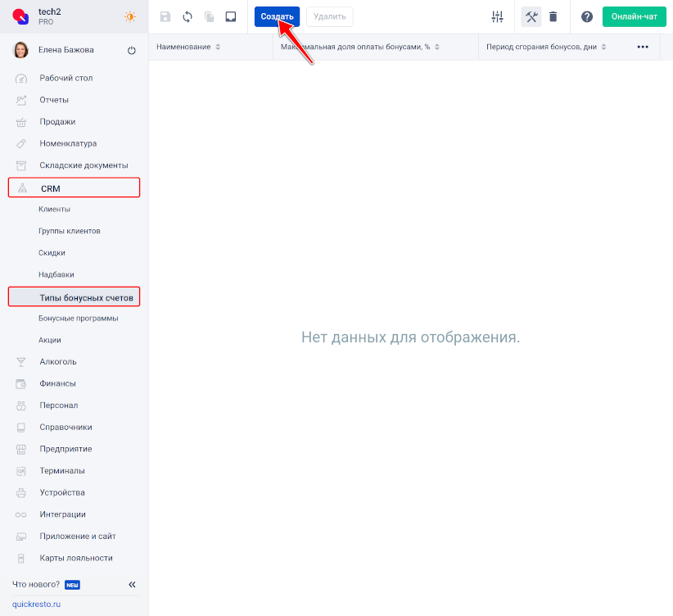Click the CRM hierarchy icon
This screenshot has width=673, height=616.
pyautogui.click(x=22, y=188)
